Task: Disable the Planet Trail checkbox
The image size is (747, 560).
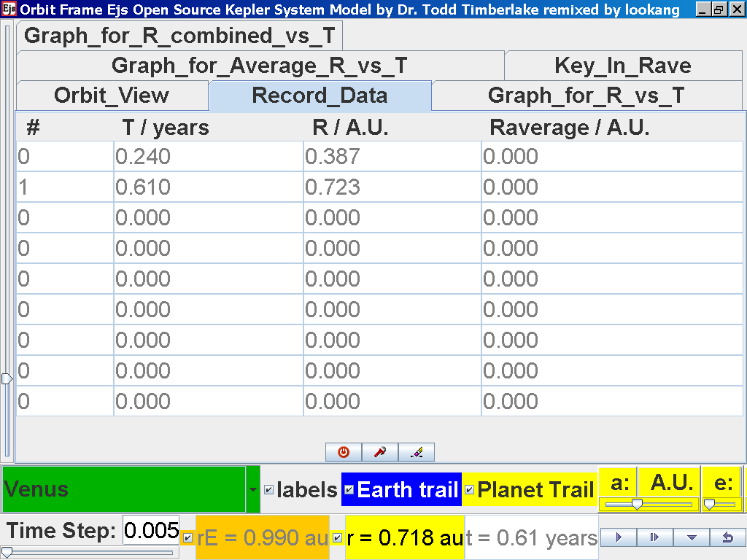Action: click(x=469, y=490)
